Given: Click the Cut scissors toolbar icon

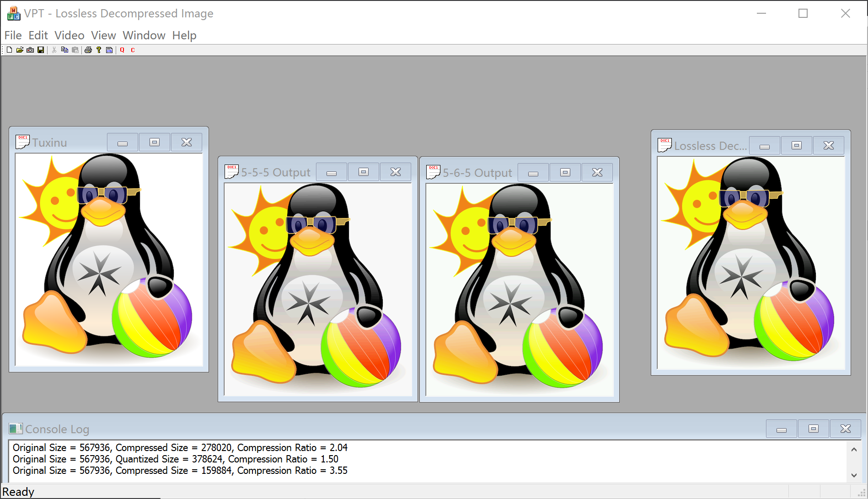Looking at the screenshot, I should click(54, 50).
